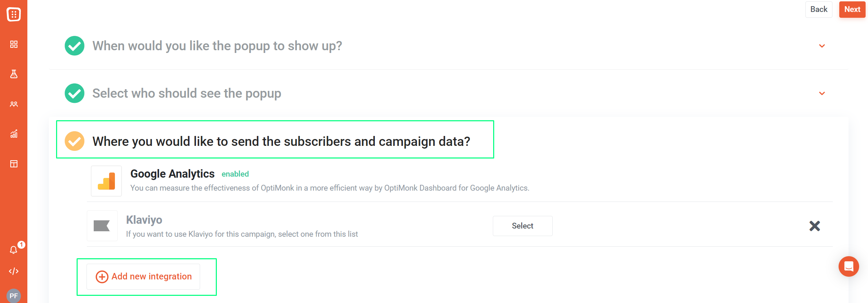This screenshot has width=868, height=303.
Task: Click the Google Analytics logo tile
Action: [106, 181]
